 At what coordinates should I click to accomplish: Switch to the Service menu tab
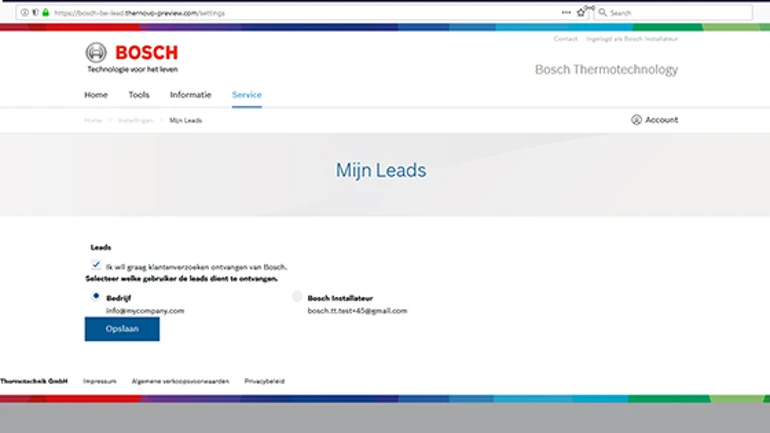246,95
